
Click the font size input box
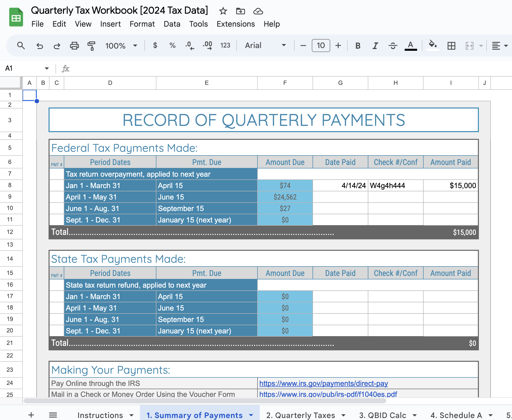click(321, 46)
